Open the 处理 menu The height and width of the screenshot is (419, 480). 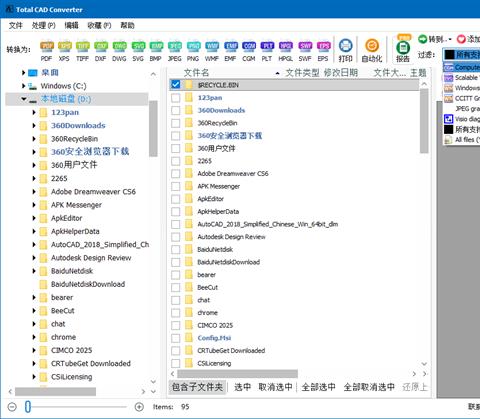(43, 25)
